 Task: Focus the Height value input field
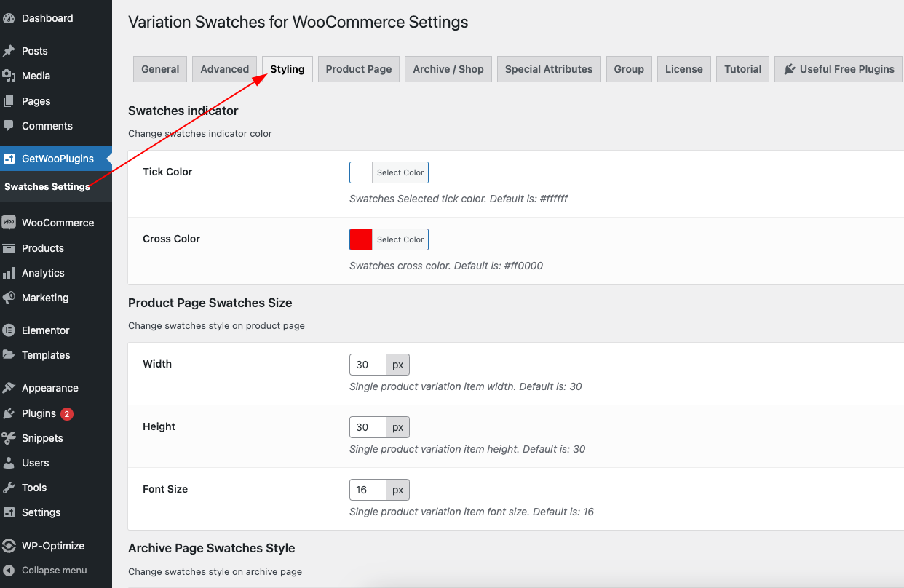(368, 427)
